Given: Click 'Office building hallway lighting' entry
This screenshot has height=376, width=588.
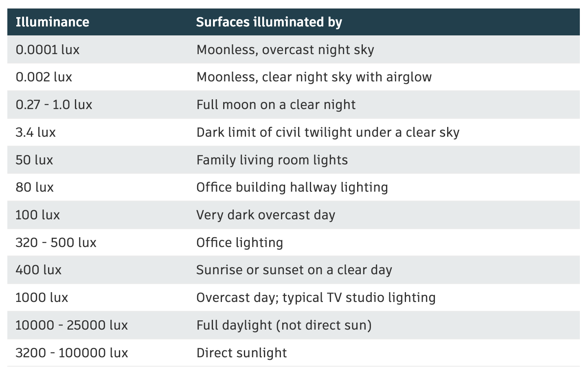Looking at the screenshot, I should 292,187.
